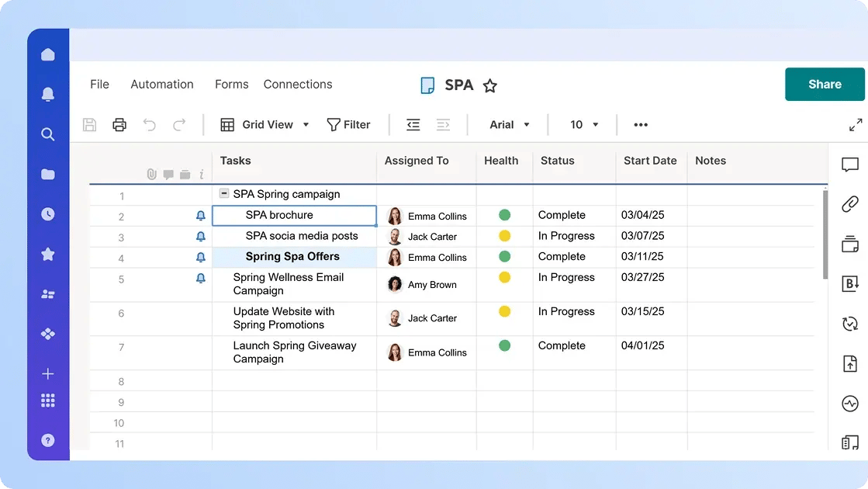Screen dimensions: 868x489
Task: Open the Attachments panel
Action: tap(850, 205)
